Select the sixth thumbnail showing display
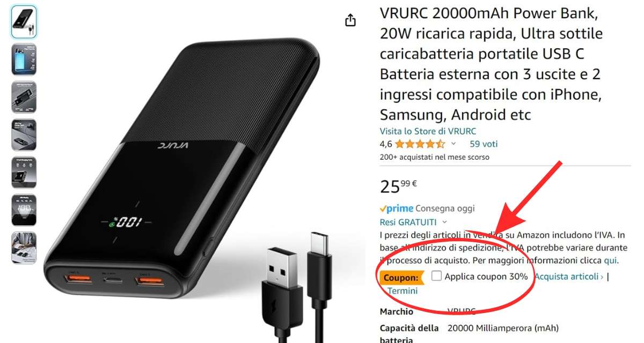 pyautogui.click(x=24, y=210)
